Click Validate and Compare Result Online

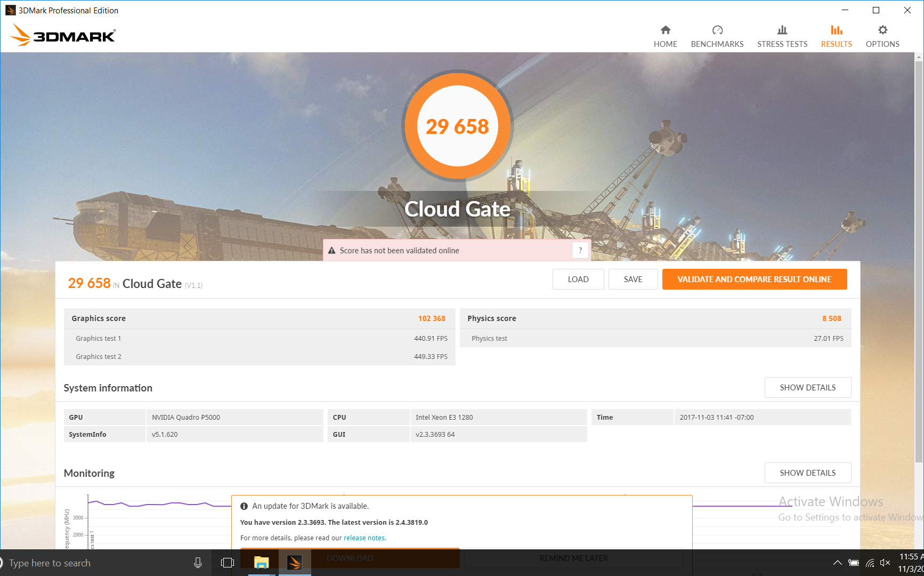coord(755,279)
